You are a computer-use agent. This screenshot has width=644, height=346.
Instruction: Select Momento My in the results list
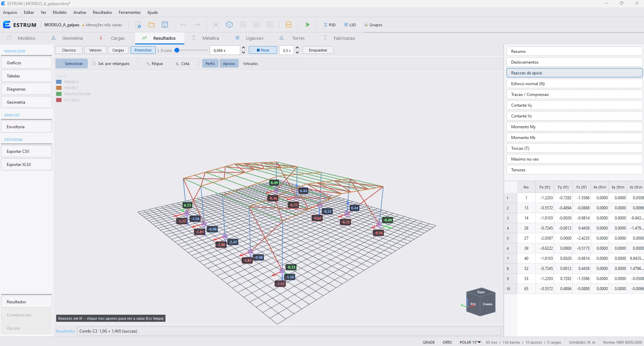pyautogui.click(x=574, y=127)
